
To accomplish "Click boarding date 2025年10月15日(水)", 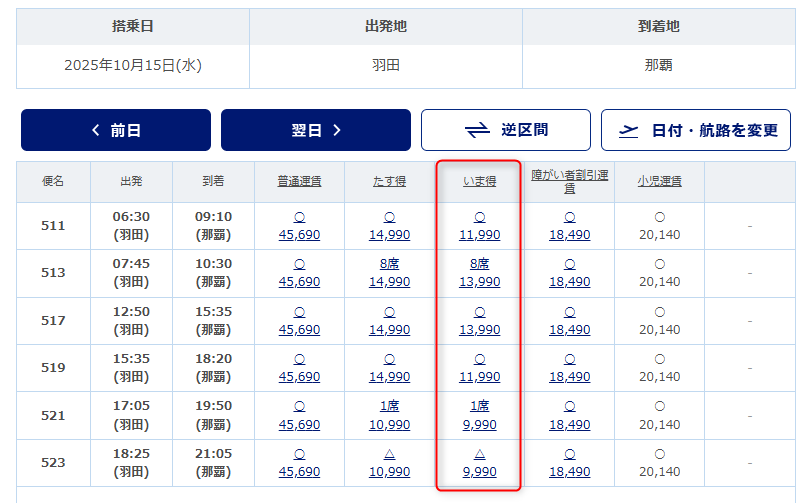I will [133, 65].
